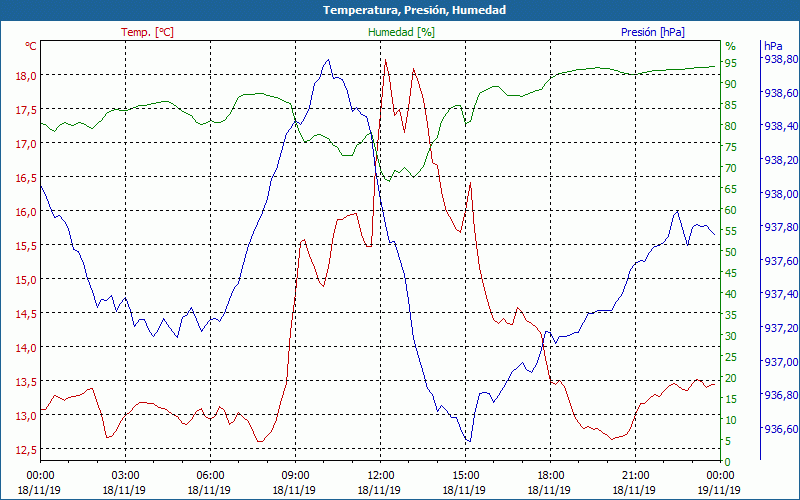Click the '30' humidity axis value

(731, 336)
